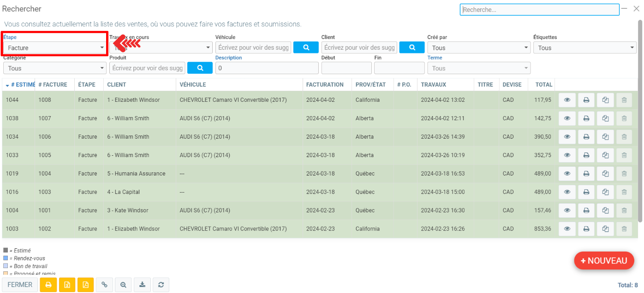Print the list with the yellow printer button

coord(48,285)
